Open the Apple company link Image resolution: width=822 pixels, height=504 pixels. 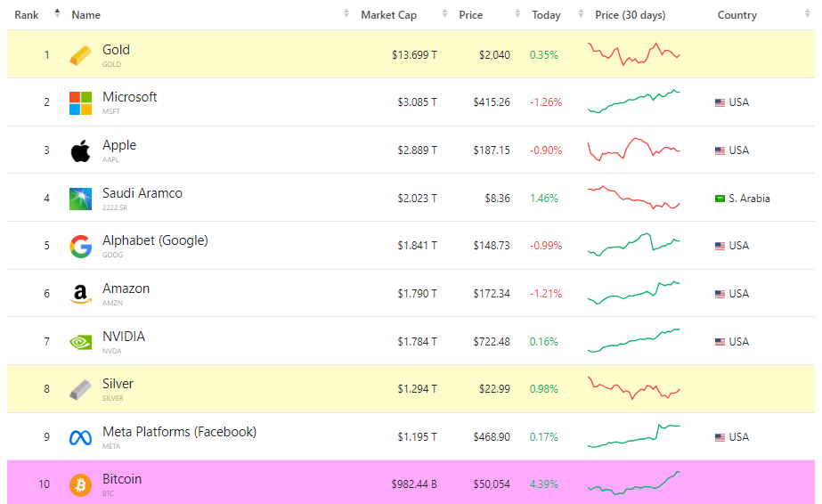(119, 145)
